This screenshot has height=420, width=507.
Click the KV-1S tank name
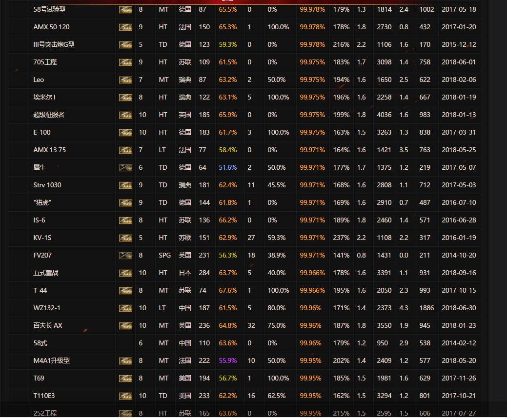(x=42, y=238)
